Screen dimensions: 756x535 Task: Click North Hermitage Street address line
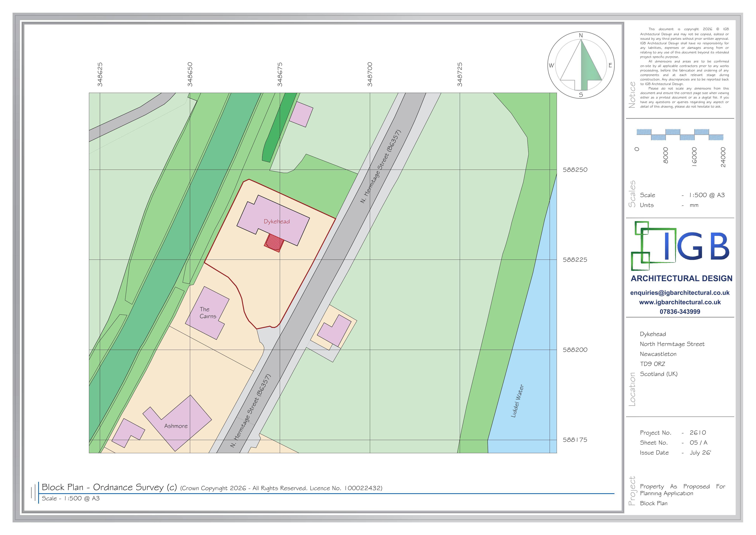pos(672,344)
